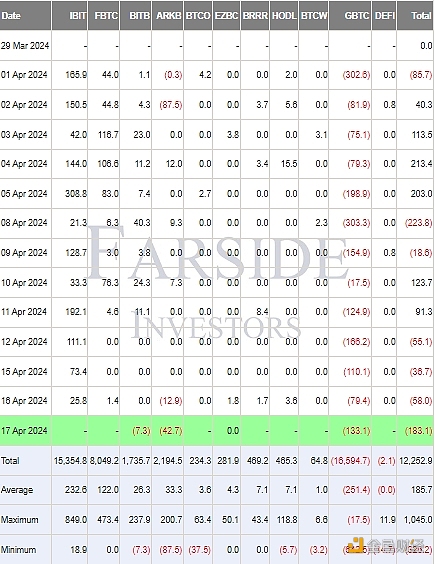Screen dimensions: 435x564
Task: Click the (183.1) total for 17 Apr
Action: coord(418,431)
